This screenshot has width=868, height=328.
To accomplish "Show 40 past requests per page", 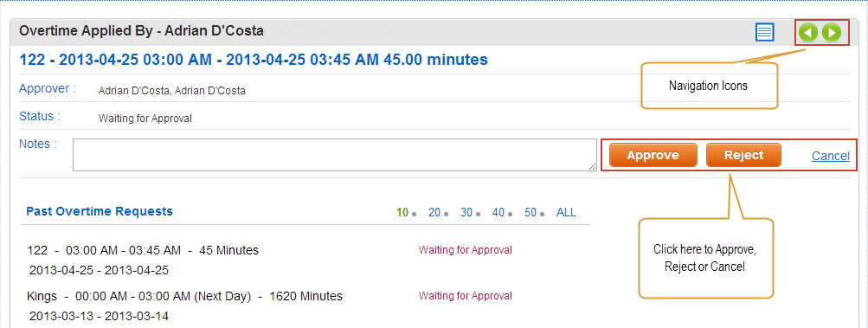I will pyautogui.click(x=498, y=212).
